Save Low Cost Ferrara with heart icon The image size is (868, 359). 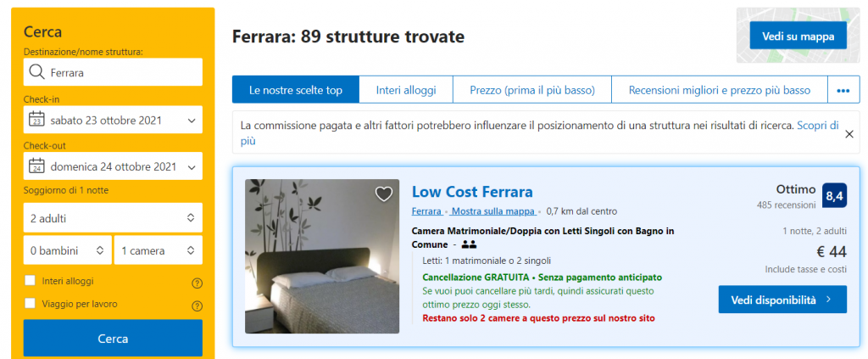point(384,194)
